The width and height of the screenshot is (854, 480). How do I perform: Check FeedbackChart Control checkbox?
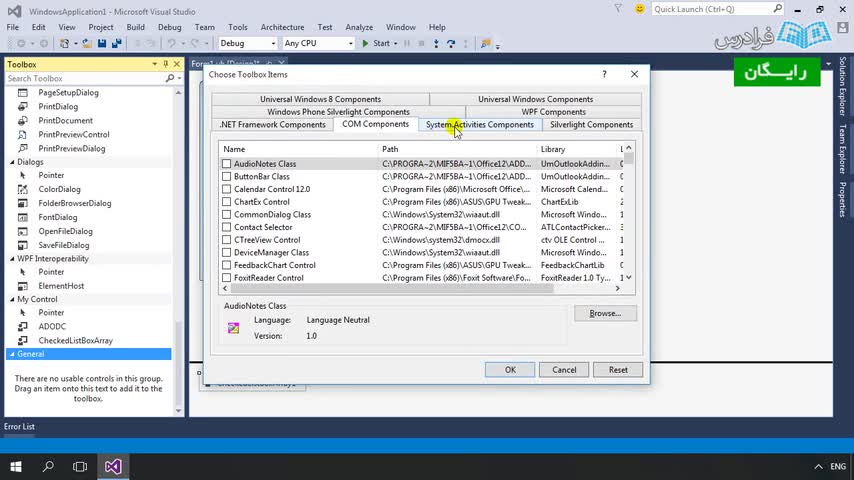click(227, 265)
